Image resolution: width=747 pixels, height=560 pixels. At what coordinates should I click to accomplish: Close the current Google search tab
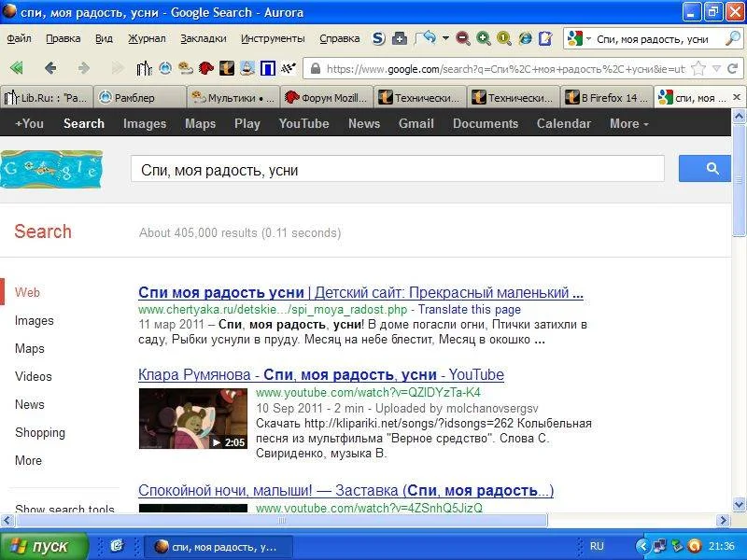coord(737,97)
